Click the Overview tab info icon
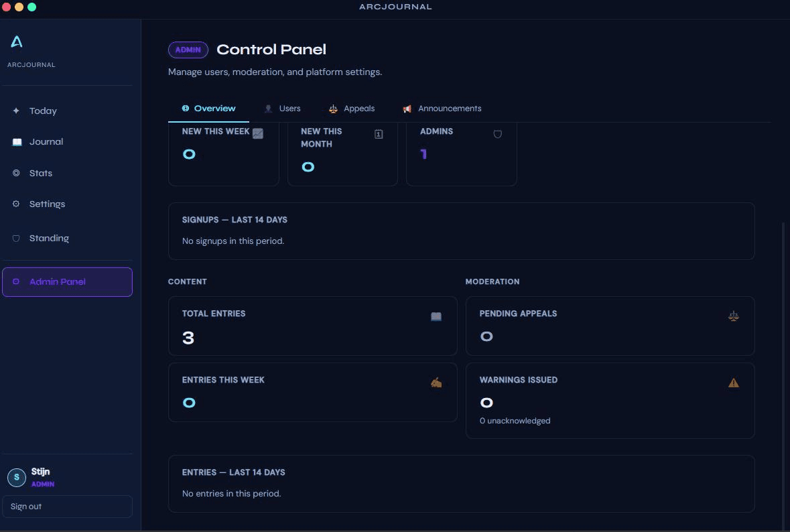The width and height of the screenshot is (790, 532). [186, 109]
